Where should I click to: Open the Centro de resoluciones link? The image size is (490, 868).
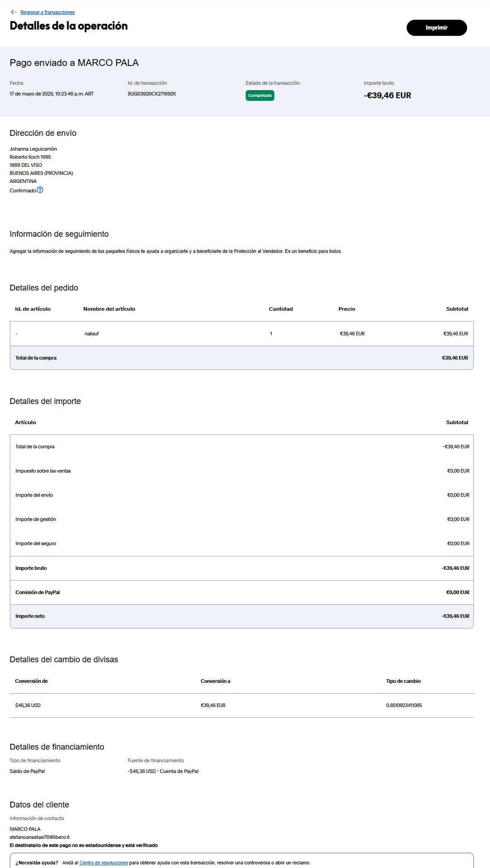click(x=104, y=863)
